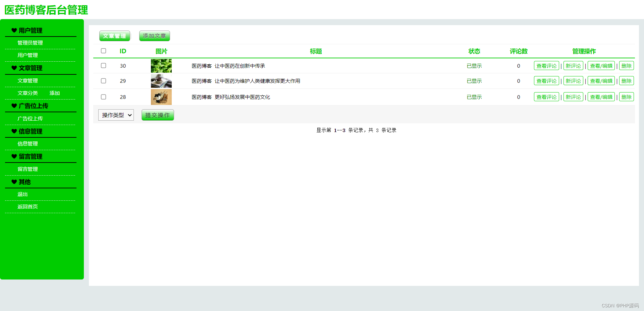This screenshot has height=311, width=644.
Task: Click title 让中医药为维护人类健康发挥更大作用
Action: click(x=257, y=81)
